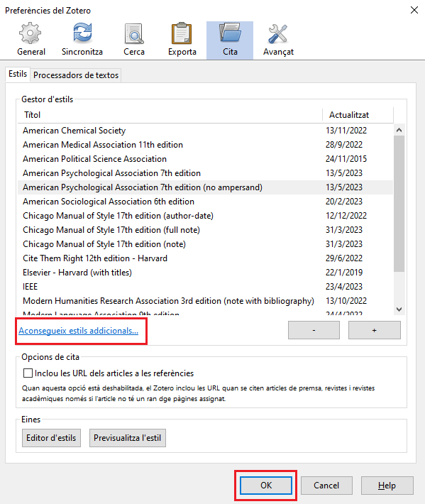The width and height of the screenshot is (425, 504).
Task: Click Previsualitza l'estil button
Action: pyautogui.click(x=127, y=438)
